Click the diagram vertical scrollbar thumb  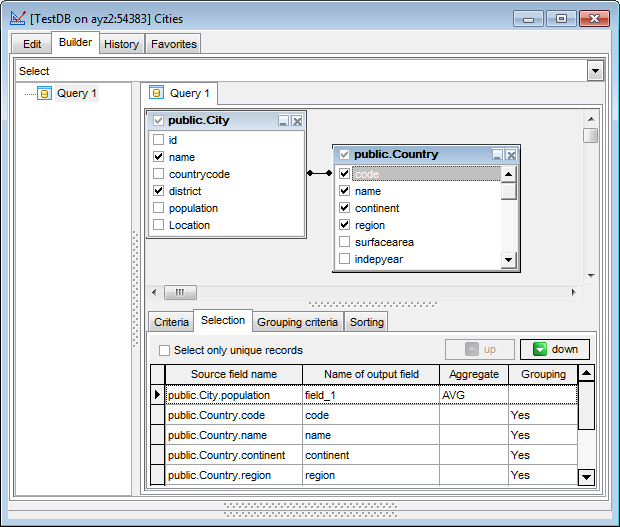[x=591, y=135]
